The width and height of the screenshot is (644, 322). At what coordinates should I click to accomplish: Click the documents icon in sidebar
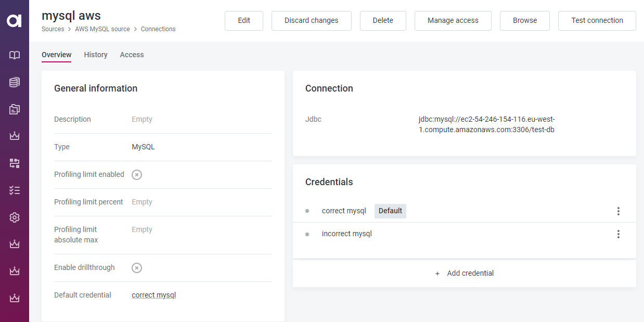pyautogui.click(x=15, y=109)
